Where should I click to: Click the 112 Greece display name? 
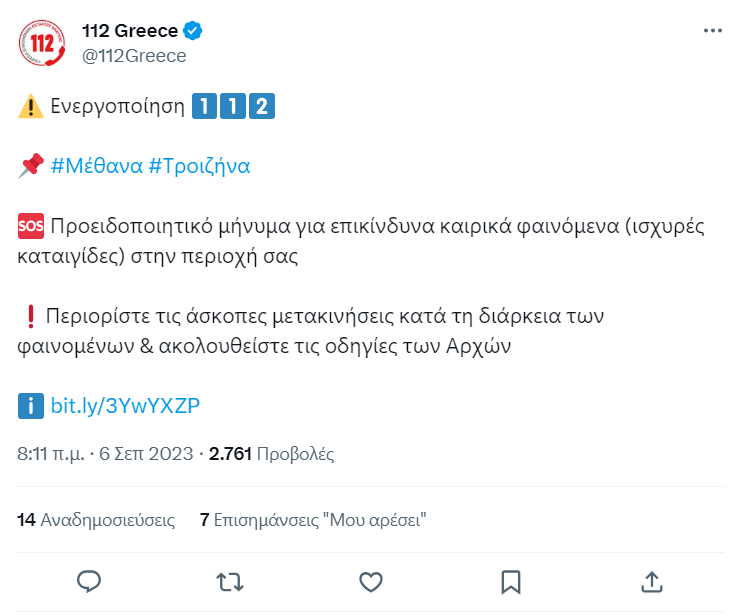pyautogui.click(x=129, y=31)
